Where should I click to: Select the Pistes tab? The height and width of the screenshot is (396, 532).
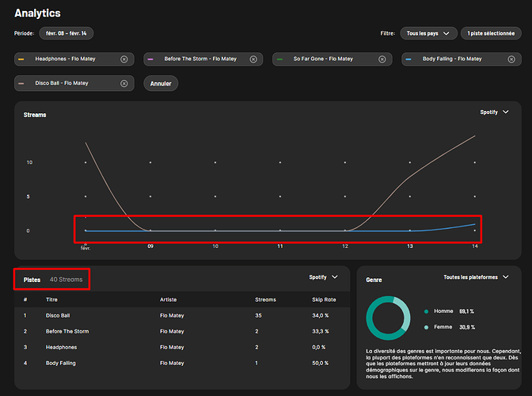click(x=32, y=280)
